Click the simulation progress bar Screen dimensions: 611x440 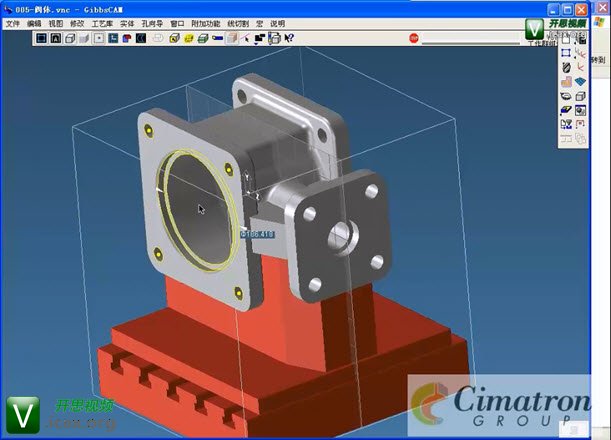471,43
